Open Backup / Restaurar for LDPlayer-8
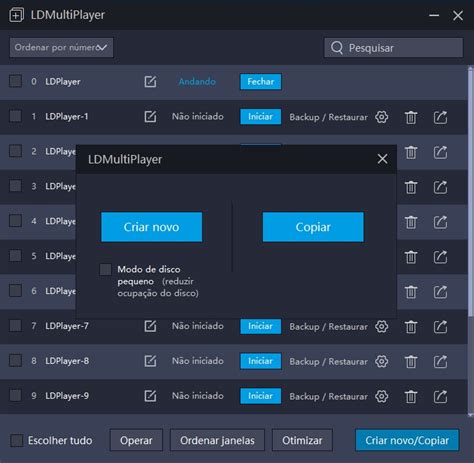Image resolution: width=474 pixels, height=463 pixels. point(328,361)
